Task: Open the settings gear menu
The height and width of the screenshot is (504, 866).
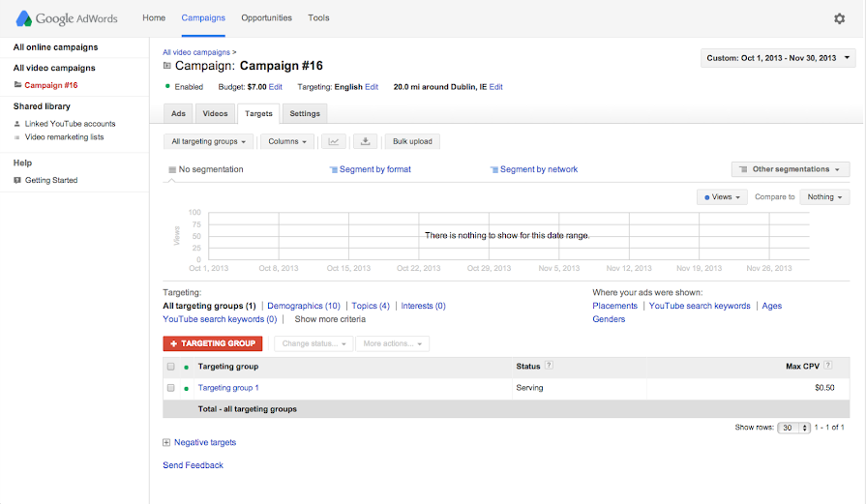Action: point(839,18)
